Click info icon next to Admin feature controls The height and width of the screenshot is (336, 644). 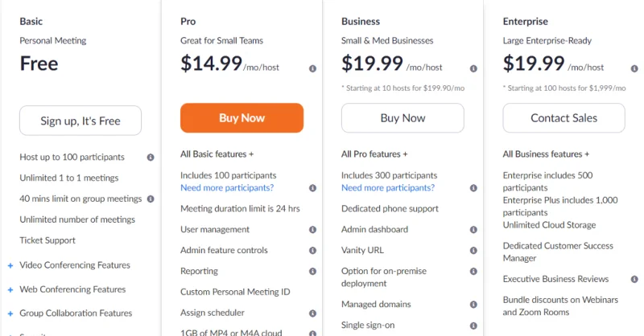click(x=312, y=251)
